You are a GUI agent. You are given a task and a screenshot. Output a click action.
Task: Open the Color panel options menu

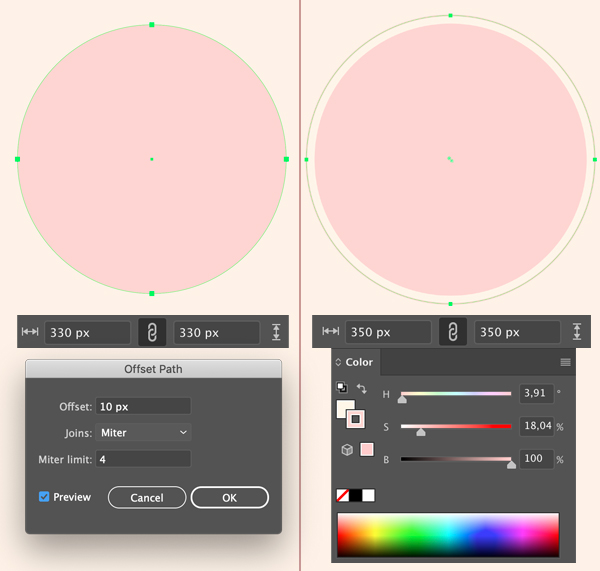[565, 362]
